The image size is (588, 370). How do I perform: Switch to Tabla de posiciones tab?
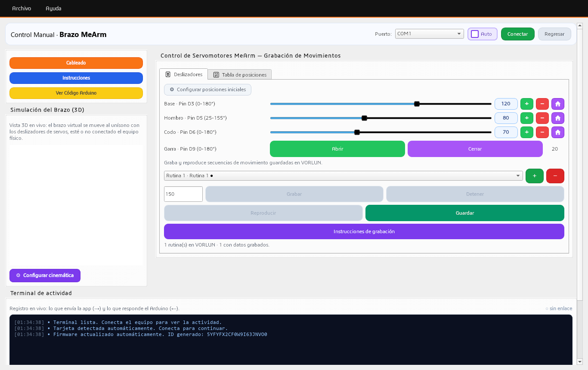[x=240, y=74]
